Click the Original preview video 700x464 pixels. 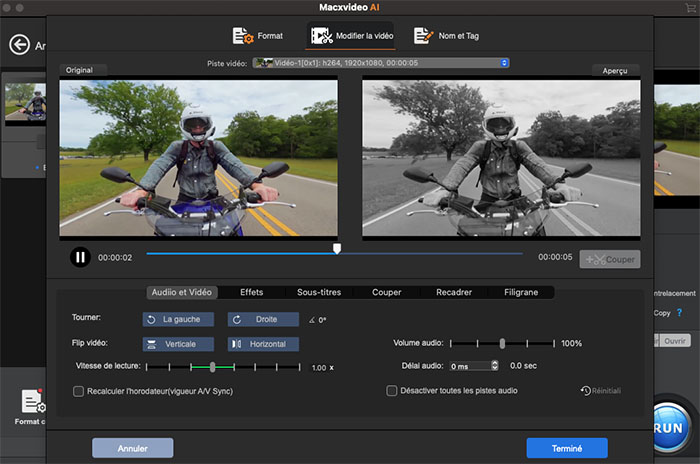click(199, 158)
